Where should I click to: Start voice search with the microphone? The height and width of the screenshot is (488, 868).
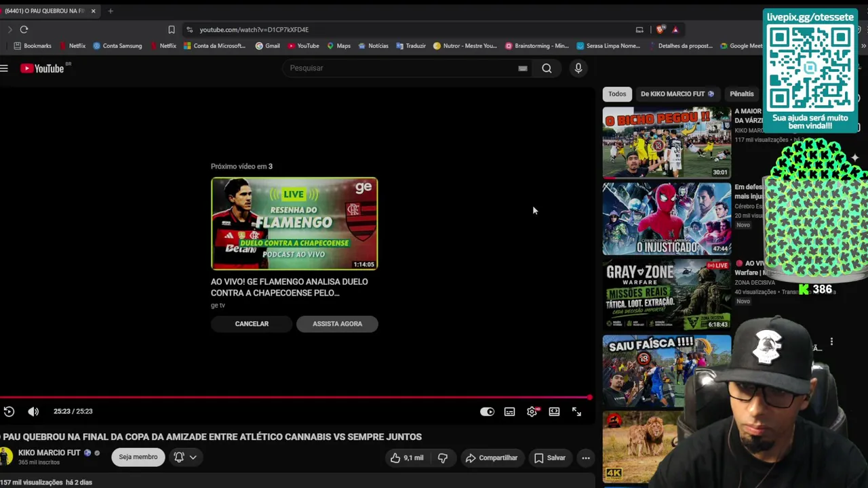(578, 68)
